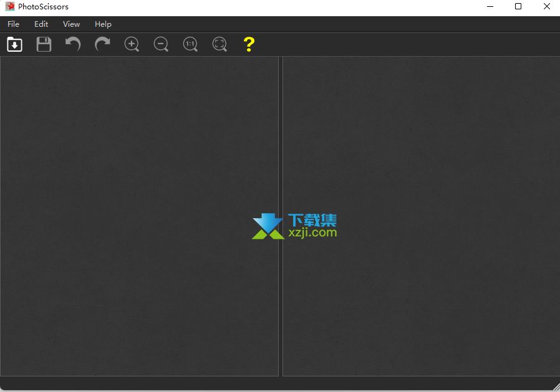Image resolution: width=560 pixels, height=392 pixels.
Task: Open the Help menu
Action: tap(103, 24)
